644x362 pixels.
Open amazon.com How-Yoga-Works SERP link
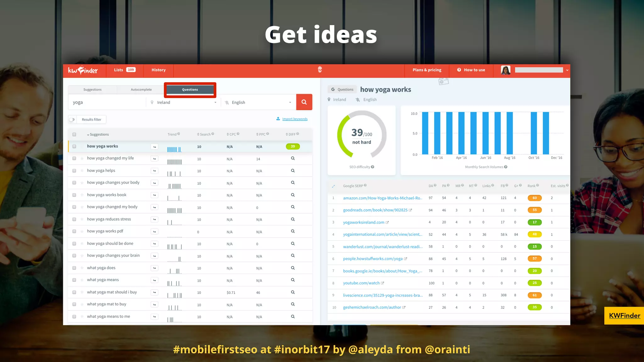[x=383, y=198]
